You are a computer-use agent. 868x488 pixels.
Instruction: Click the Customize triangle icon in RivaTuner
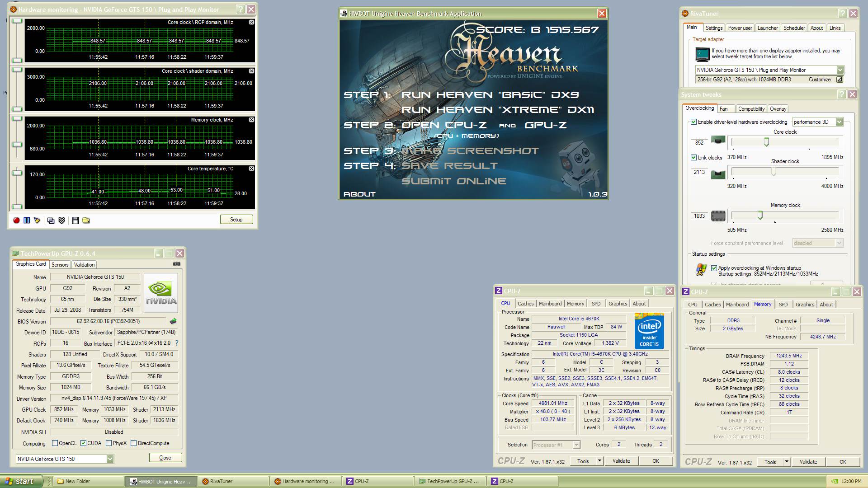click(840, 80)
